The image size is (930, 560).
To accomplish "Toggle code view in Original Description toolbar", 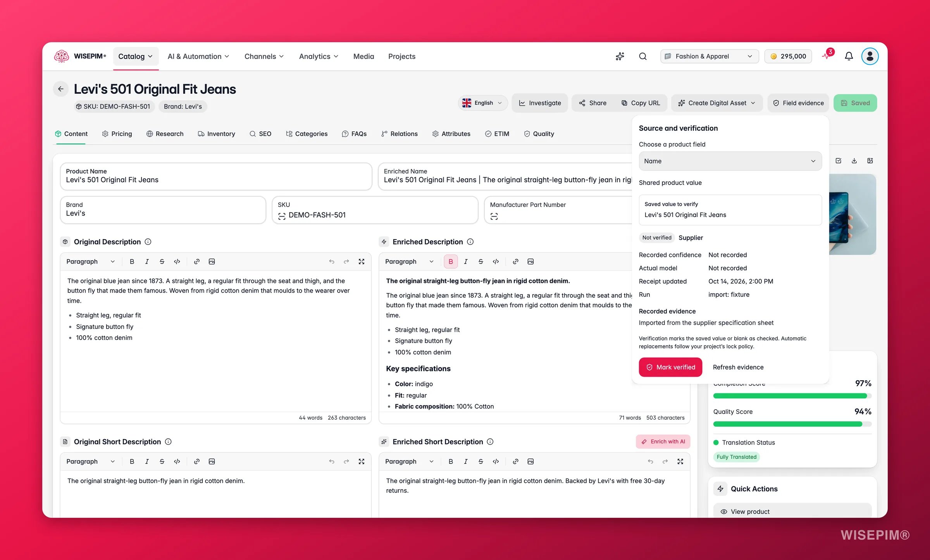I will click(177, 262).
